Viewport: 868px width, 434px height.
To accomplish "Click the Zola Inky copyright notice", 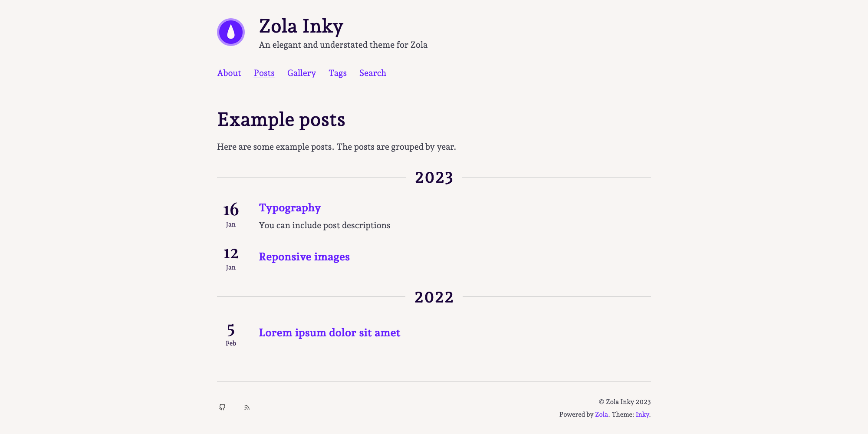I will pyautogui.click(x=624, y=402).
